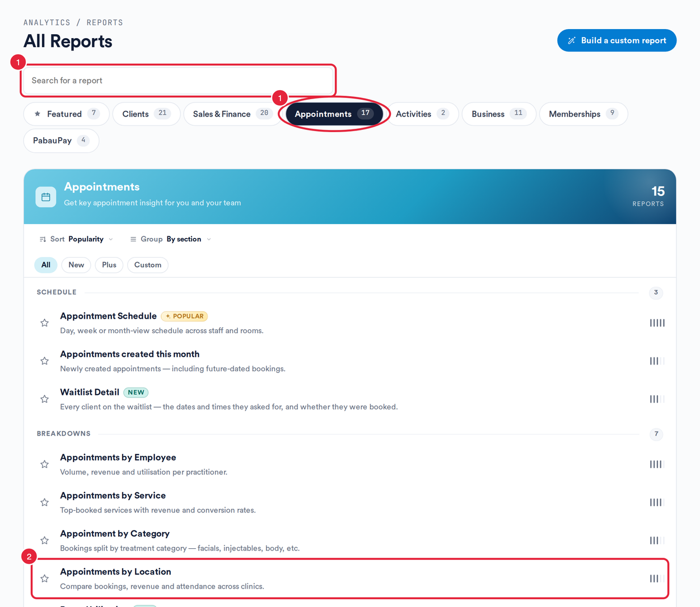Click popularity bars for Appointments by Employee

point(657,464)
